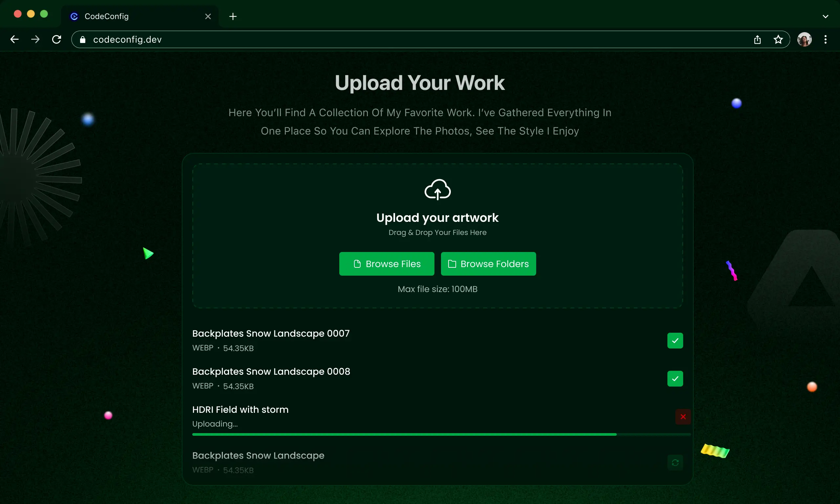
Task: Cancel the HDRI Field with storm upload
Action: tap(683, 417)
